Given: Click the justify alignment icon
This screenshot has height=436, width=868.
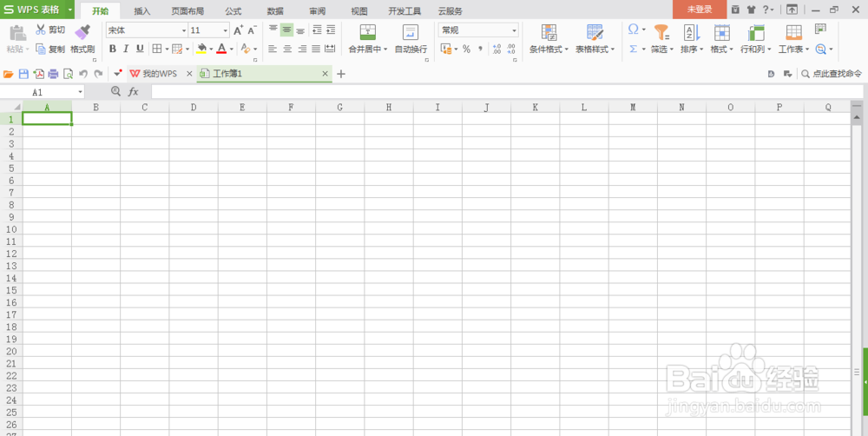Looking at the screenshot, I should click(x=316, y=49).
